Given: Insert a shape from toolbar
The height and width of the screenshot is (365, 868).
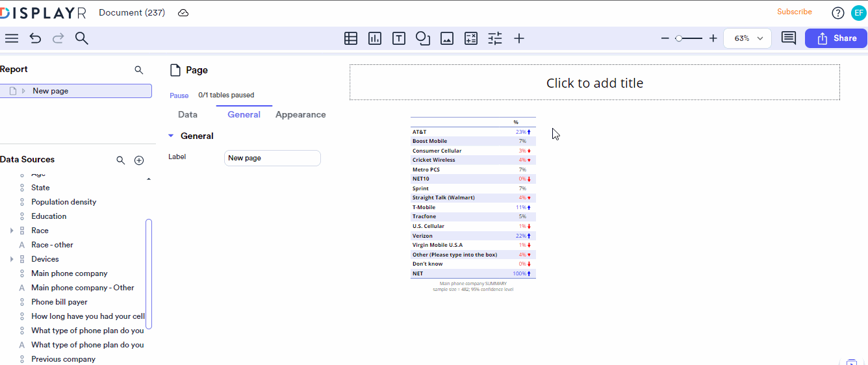Looking at the screenshot, I should pyautogui.click(x=423, y=38).
